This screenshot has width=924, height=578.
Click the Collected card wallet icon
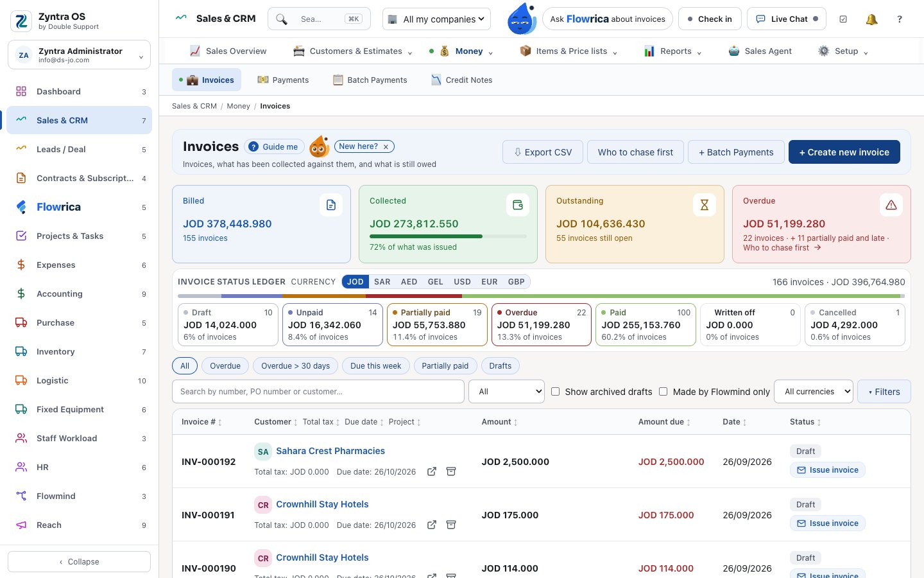(x=518, y=205)
